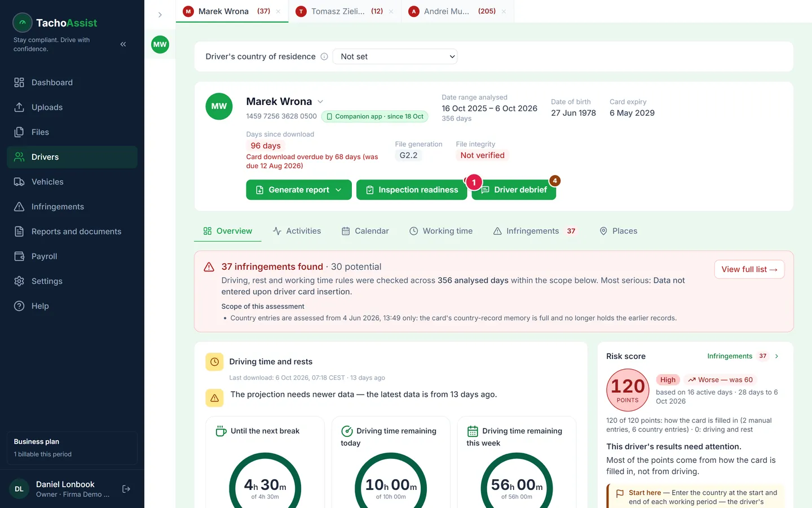Click the Reports and documents icon
The image size is (812, 508).
(x=19, y=231)
